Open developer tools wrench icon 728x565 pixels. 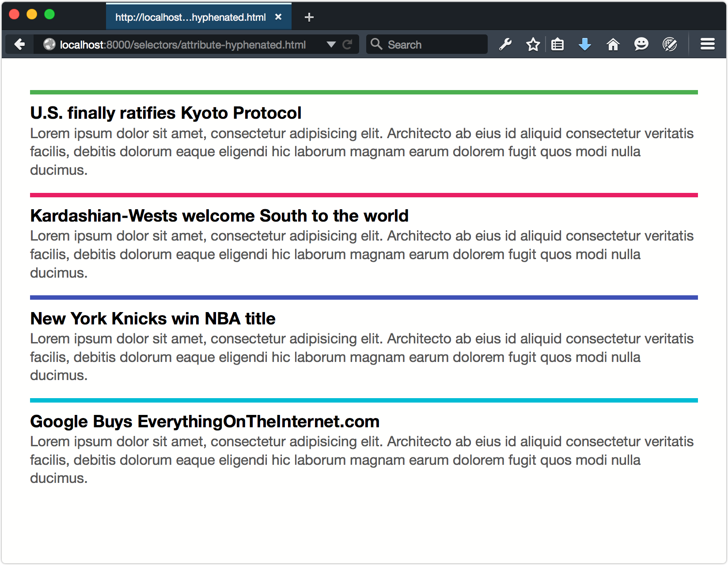coord(505,45)
